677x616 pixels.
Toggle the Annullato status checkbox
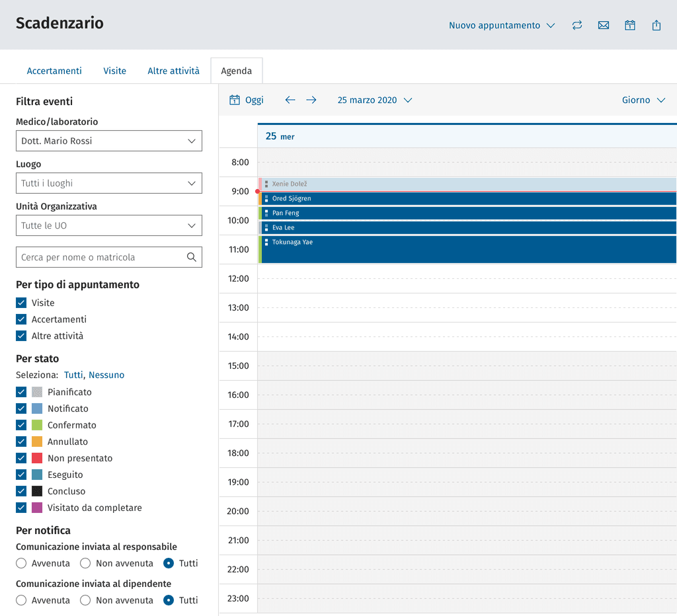point(21,442)
